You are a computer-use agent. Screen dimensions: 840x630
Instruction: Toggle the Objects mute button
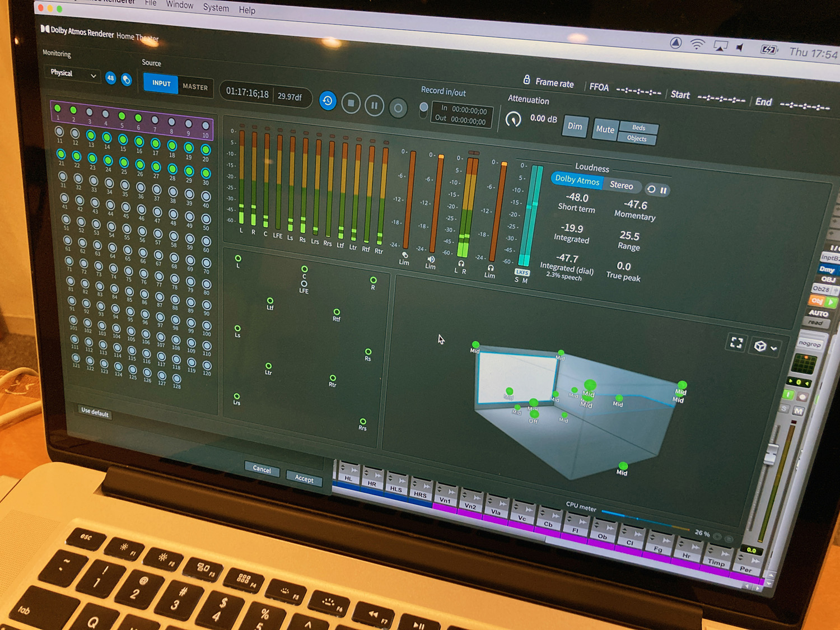(637, 138)
